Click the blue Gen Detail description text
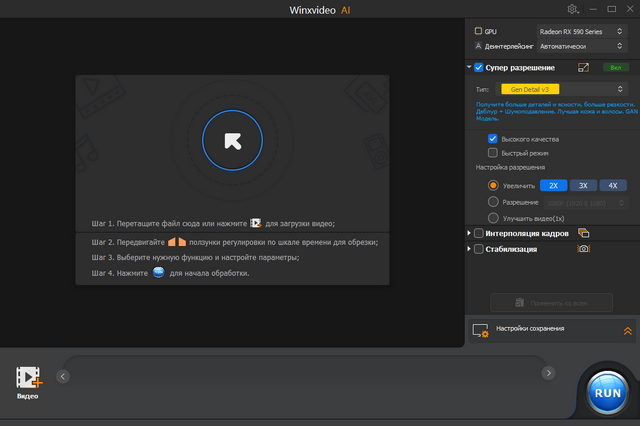The width and height of the screenshot is (640, 426). pyautogui.click(x=557, y=111)
